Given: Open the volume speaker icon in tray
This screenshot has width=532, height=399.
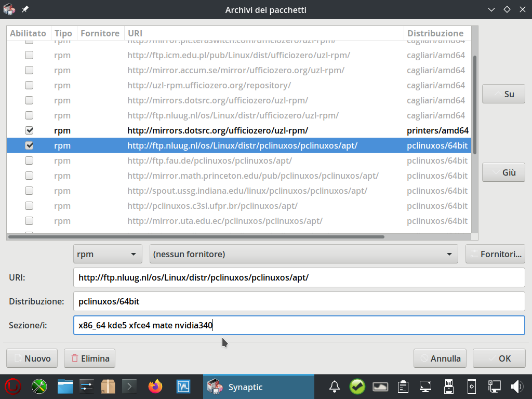Looking at the screenshot, I should 516,387.
